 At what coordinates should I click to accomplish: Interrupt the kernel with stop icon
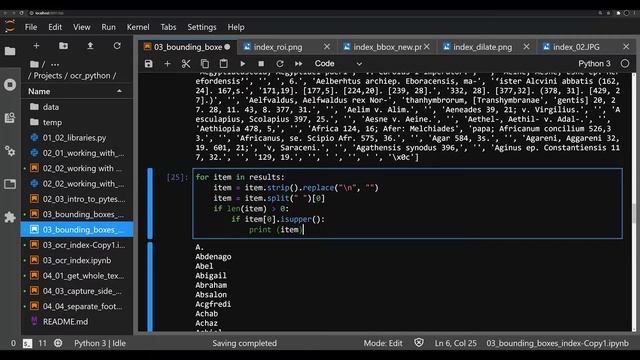pyautogui.click(x=261, y=64)
